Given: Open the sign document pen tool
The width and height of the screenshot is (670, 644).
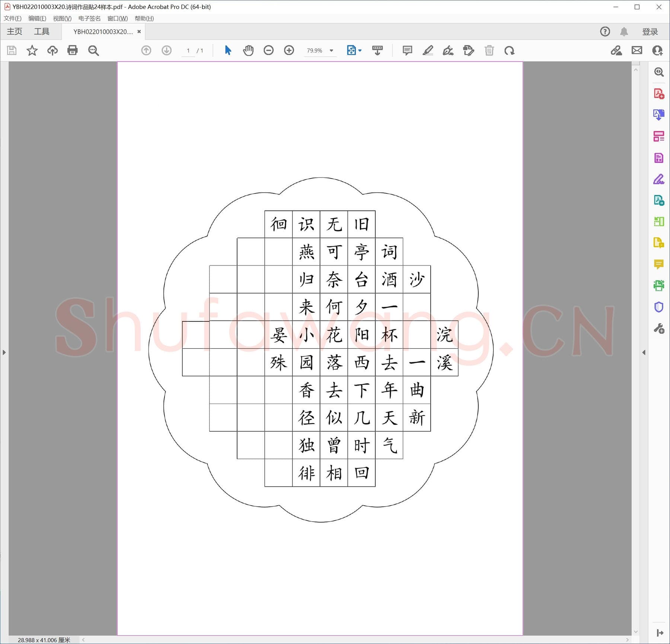Looking at the screenshot, I should coord(448,50).
